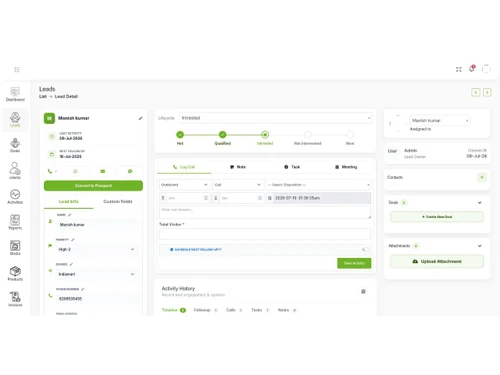500x375 pixels.
Task: Open Media from the sidebar
Action: 15,248
